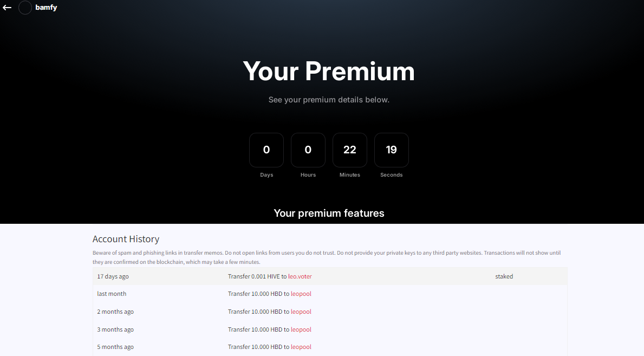Click the "17 days ago" timestamp
The width and height of the screenshot is (644, 356).
113,276
